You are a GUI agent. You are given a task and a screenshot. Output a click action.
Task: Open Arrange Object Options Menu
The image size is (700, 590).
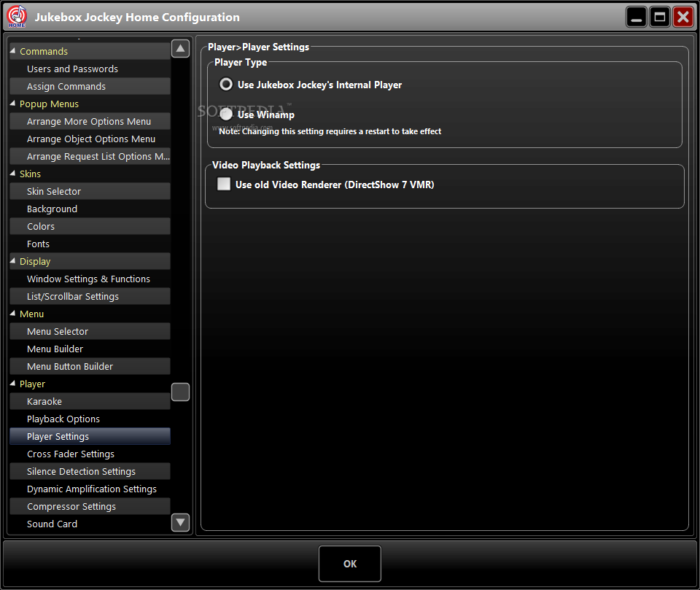click(90, 139)
